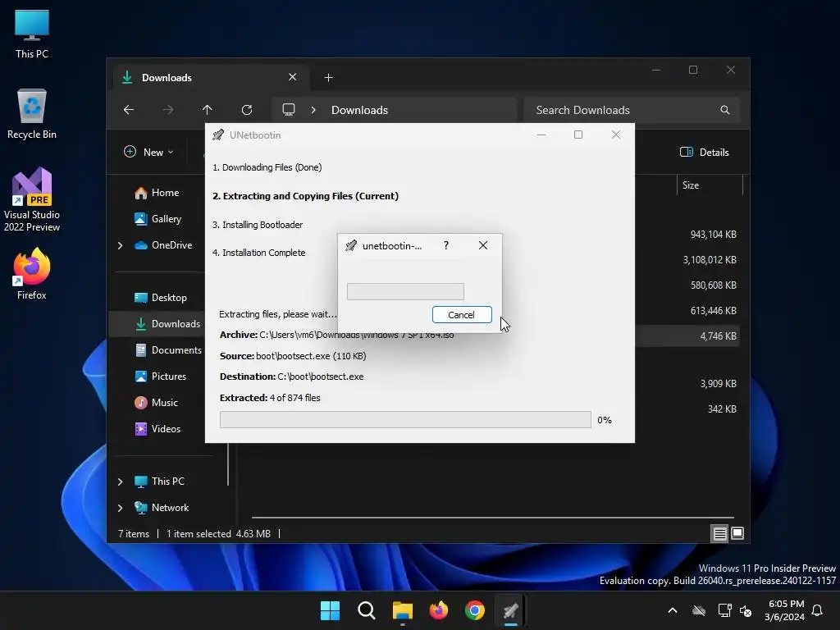Click the OneDrive cloud tray icon
This screenshot has height=630, width=840.
click(x=699, y=610)
